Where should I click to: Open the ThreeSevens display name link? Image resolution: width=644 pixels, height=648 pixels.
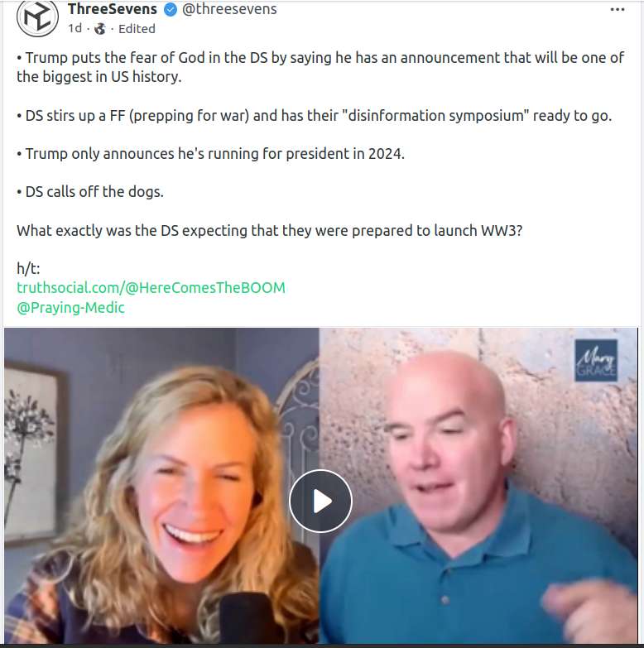coord(113,9)
